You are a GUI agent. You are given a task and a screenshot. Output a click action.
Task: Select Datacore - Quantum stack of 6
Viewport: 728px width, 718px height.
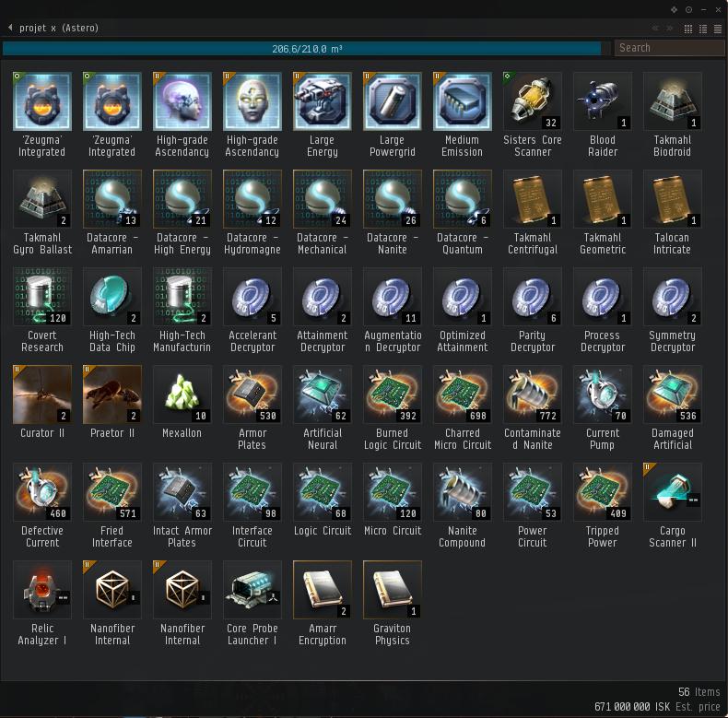point(462,199)
